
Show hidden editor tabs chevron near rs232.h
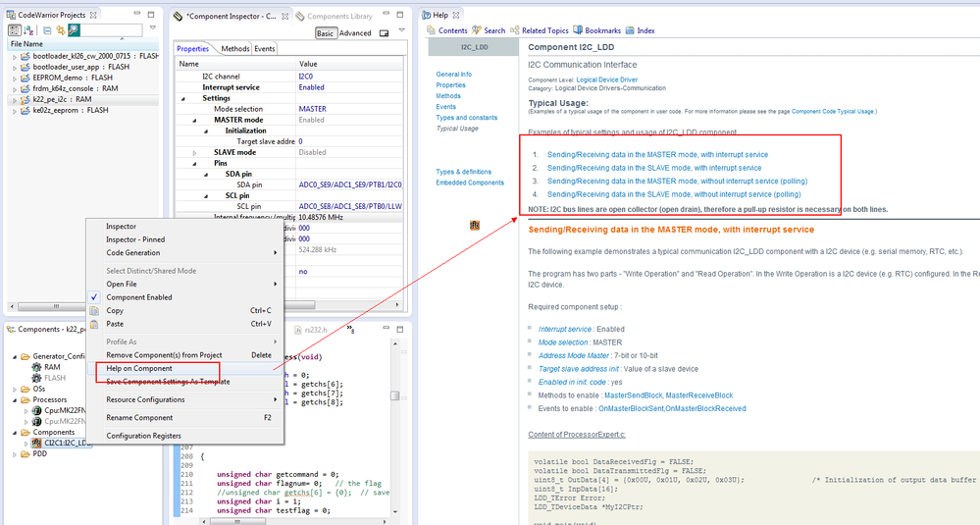[x=350, y=330]
